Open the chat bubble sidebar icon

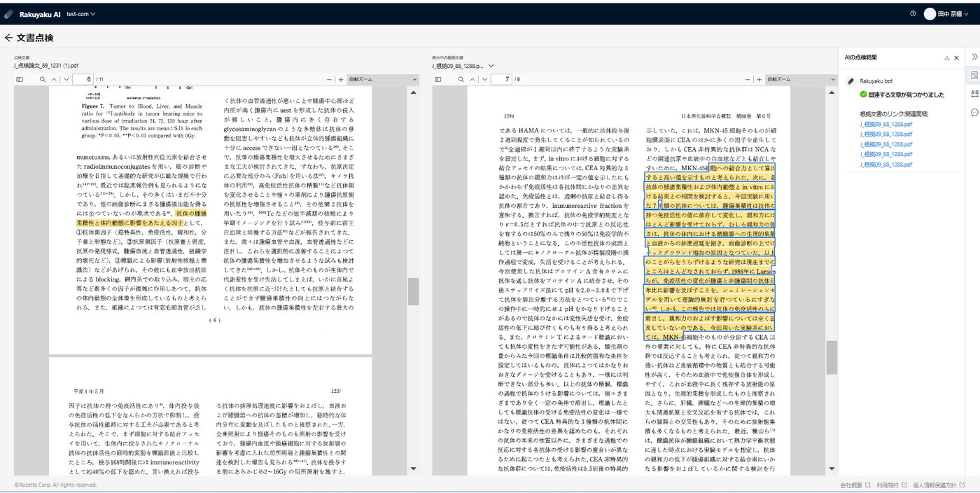(x=974, y=112)
